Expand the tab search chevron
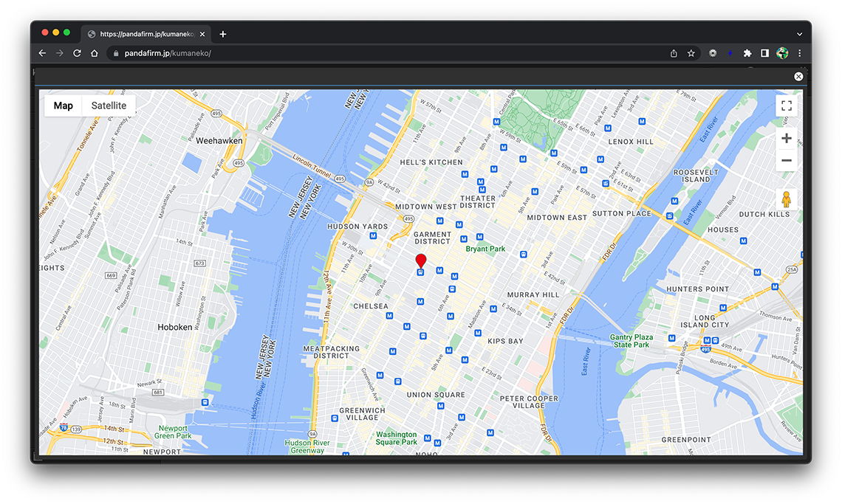The image size is (842, 504). click(x=799, y=34)
